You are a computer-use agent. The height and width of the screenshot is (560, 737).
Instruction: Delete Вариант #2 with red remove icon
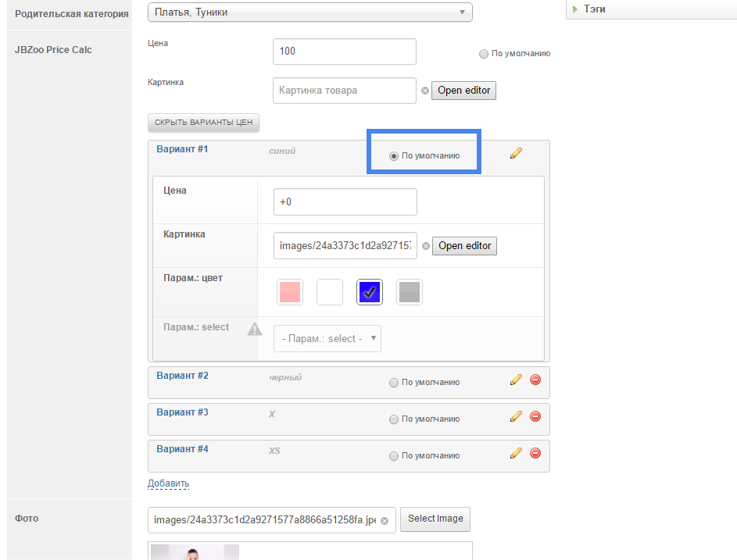535,380
